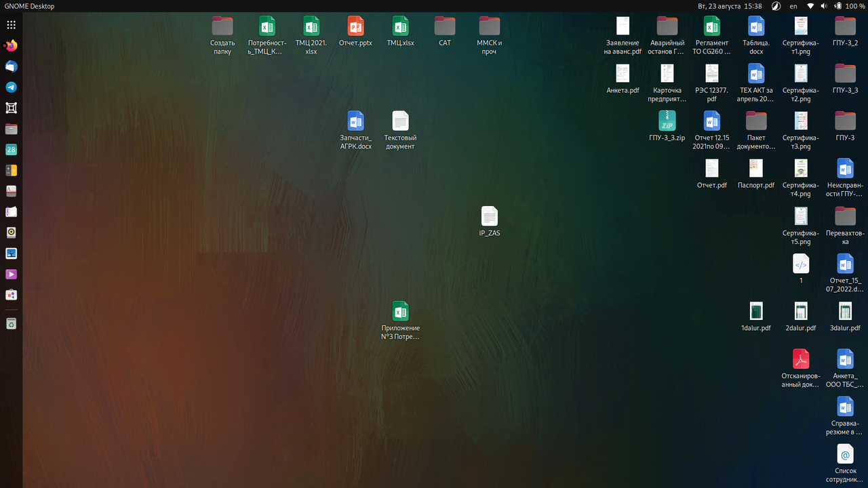Screen dimensions: 868x488
Task: Select the Анкета_ООО ТБС document
Action: point(845,368)
